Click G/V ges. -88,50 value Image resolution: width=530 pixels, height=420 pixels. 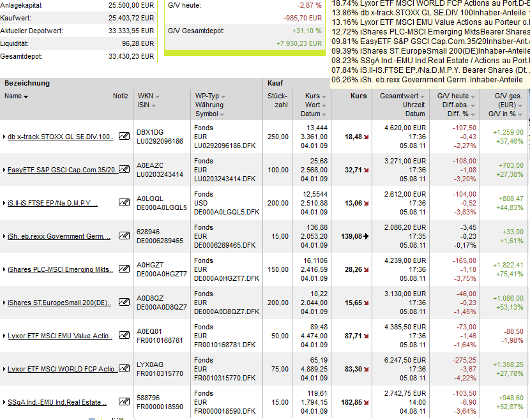click(513, 331)
